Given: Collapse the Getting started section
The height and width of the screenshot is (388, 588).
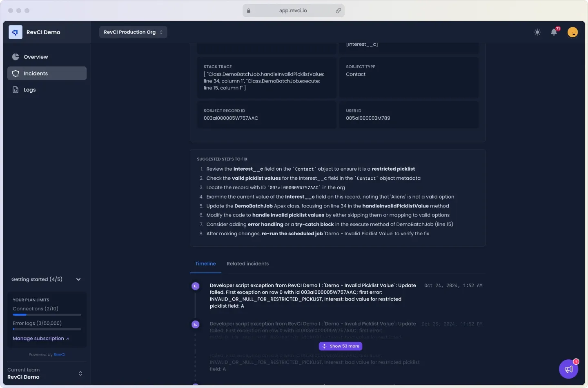Looking at the screenshot, I should 78,279.
